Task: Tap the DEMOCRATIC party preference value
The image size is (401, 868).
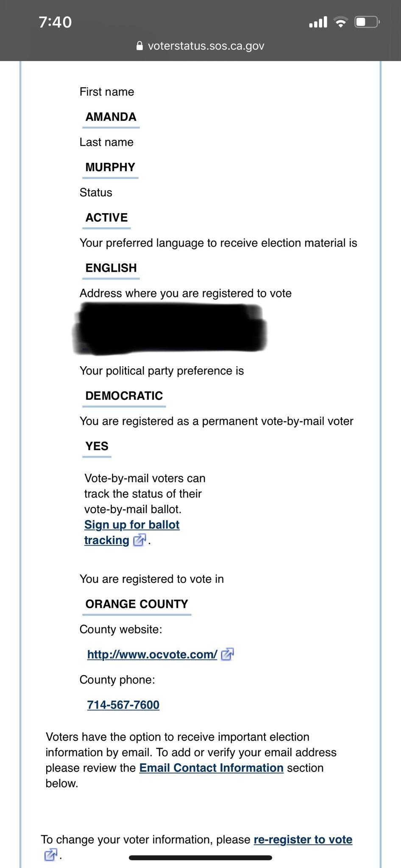Action: tap(124, 396)
